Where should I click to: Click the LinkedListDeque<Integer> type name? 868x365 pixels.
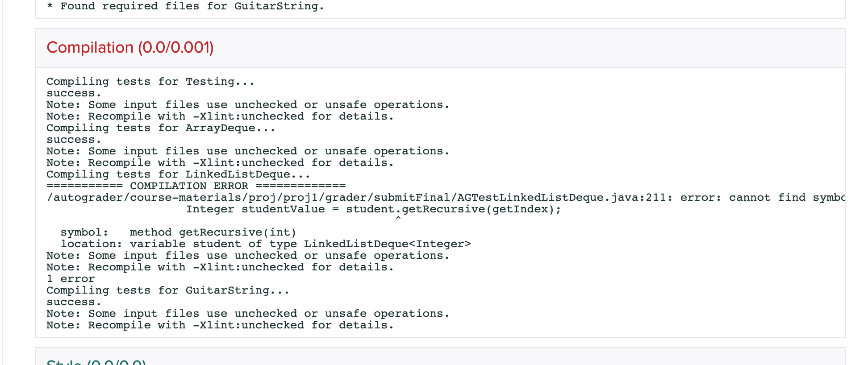coord(387,244)
